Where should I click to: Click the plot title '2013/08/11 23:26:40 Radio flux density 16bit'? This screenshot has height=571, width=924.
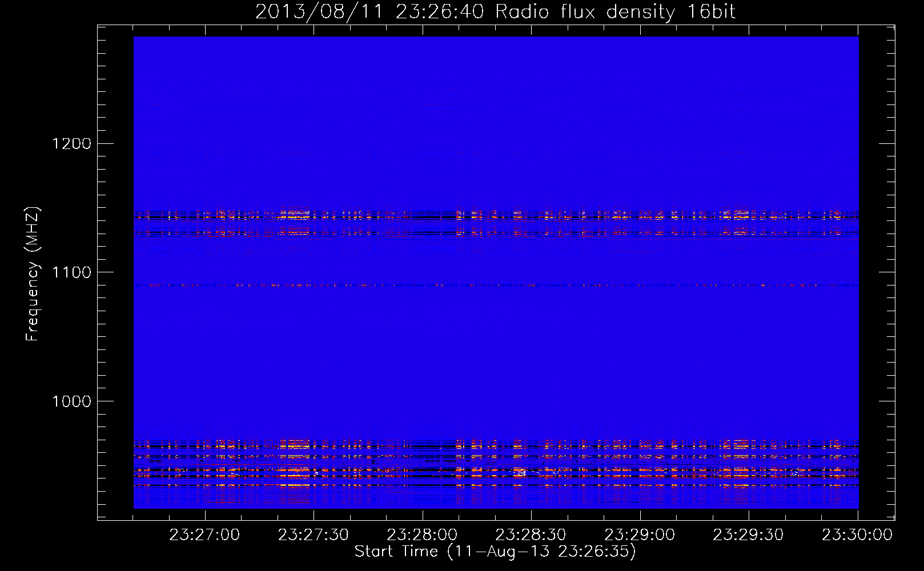pos(495,12)
